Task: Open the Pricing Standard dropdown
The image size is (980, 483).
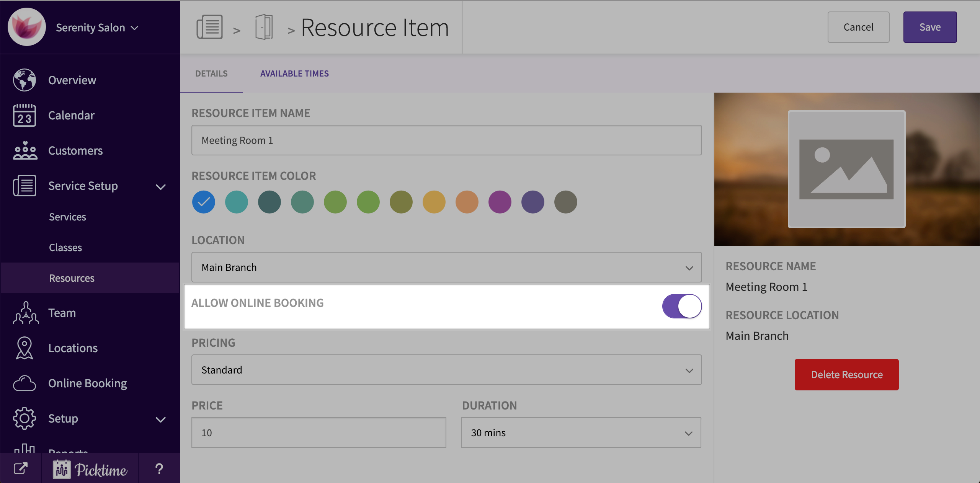Action: click(x=446, y=370)
